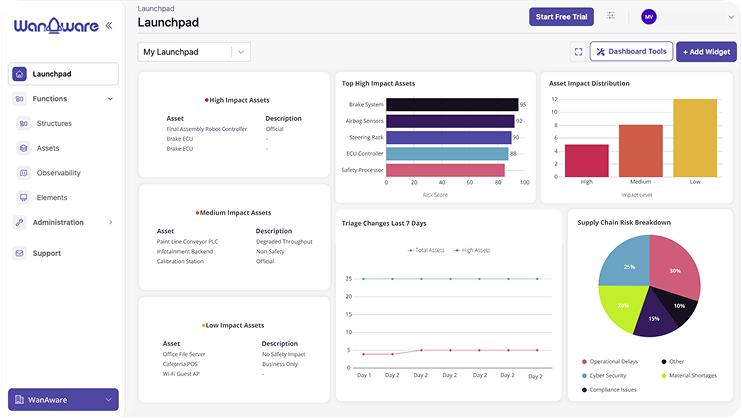Screen dimensions: 742x418
Task: Navigate to Elements
Action: point(52,197)
